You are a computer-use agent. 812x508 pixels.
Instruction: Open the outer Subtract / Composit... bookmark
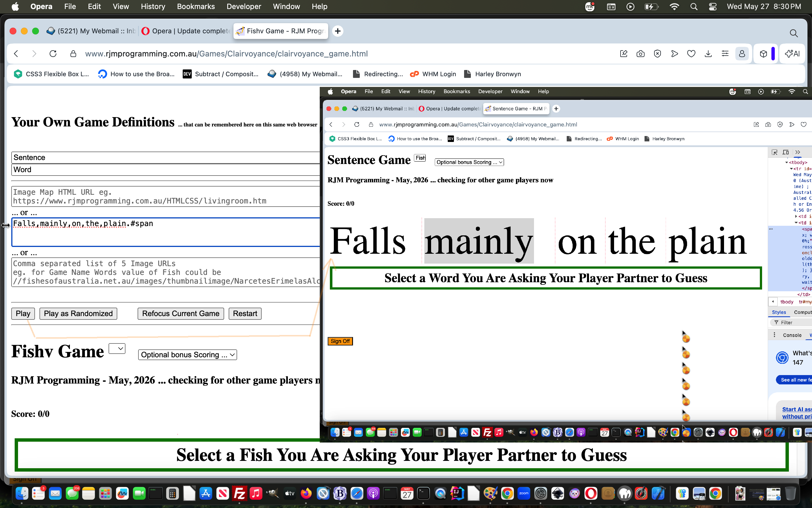click(220, 74)
